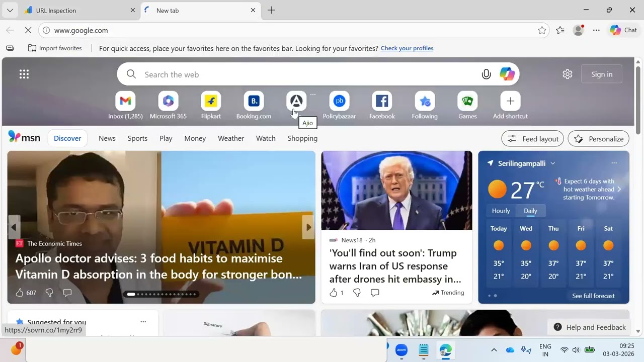
Task: Select the Discover feed tab
Action: click(67, 138)
